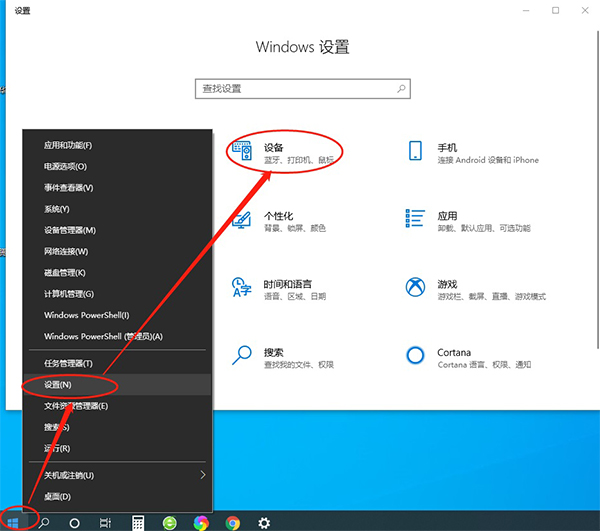Open the 时间和语言 category title link
Image resolution: width=600 pixels, height=531 pixels.
coord(287,284)
